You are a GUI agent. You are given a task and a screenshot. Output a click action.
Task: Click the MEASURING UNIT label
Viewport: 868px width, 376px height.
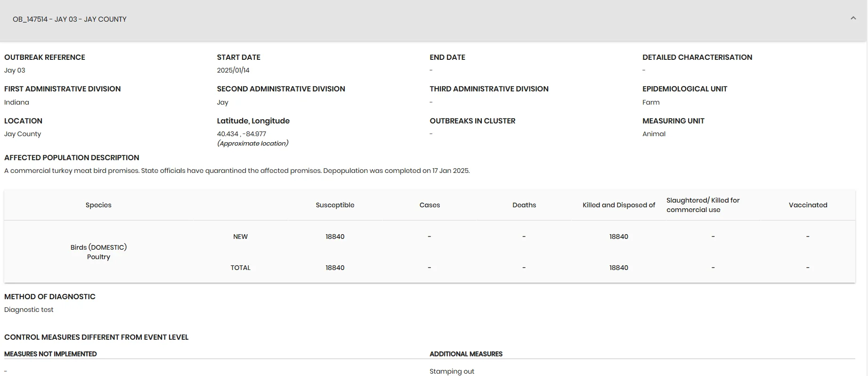673,121
